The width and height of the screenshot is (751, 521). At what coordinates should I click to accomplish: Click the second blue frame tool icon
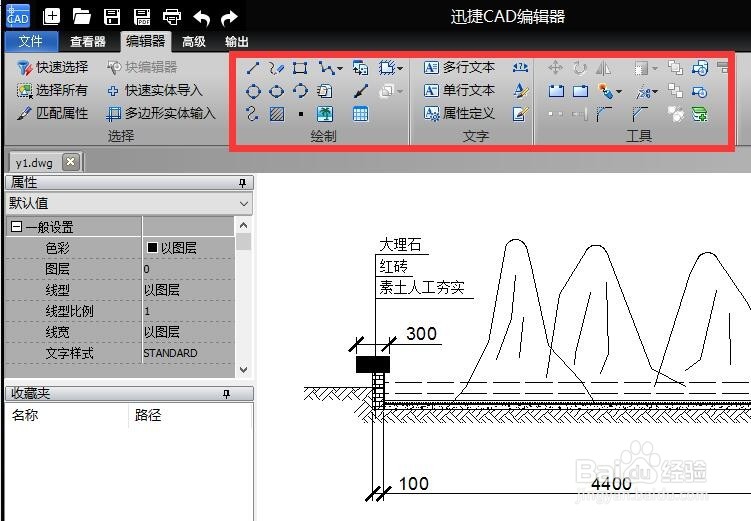[580, 91]
